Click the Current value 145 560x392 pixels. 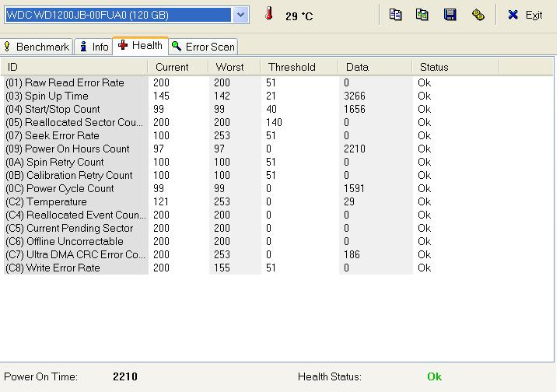[161, 96]
